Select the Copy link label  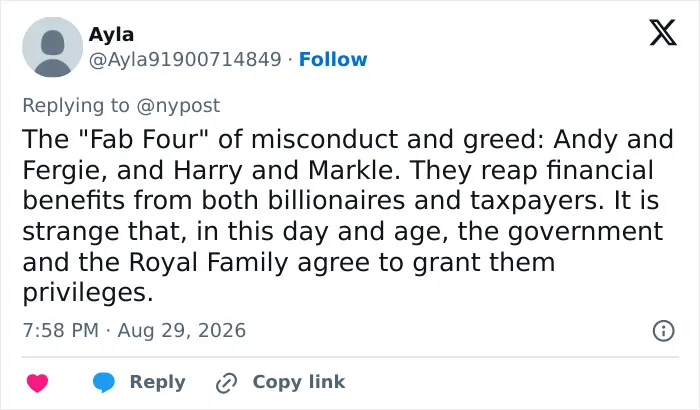point(299,382)
